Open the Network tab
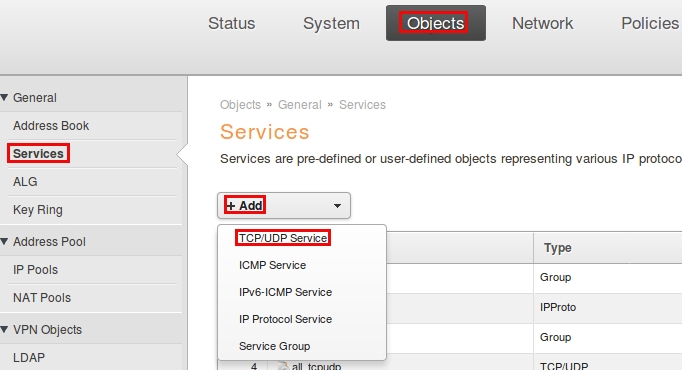Image resolution: width=682 pixels, height=370 pixels. pyautogui.click(x=542, y=23)
